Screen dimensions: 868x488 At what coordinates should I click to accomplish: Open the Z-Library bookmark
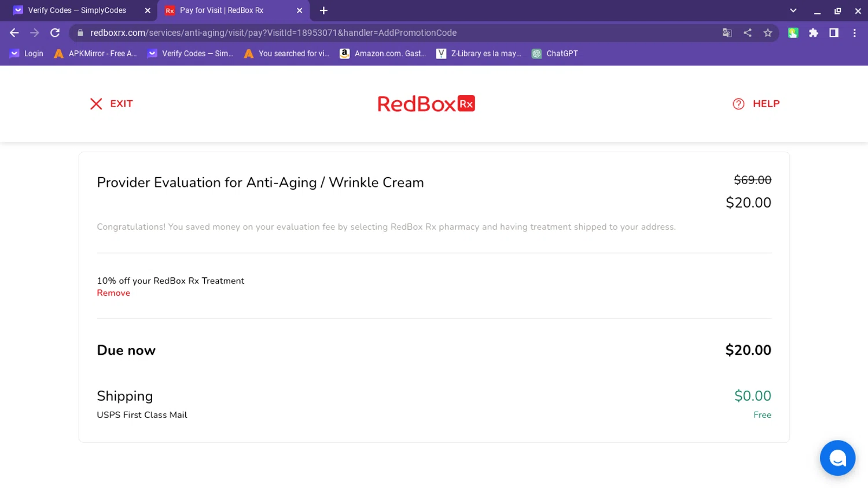click(479, 54)
